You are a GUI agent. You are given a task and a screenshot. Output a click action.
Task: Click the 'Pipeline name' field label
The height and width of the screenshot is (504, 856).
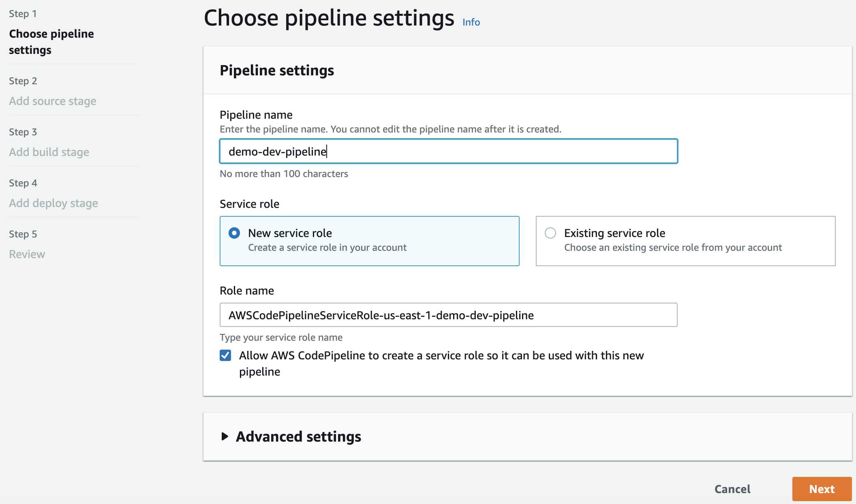(x=256, y=115)
